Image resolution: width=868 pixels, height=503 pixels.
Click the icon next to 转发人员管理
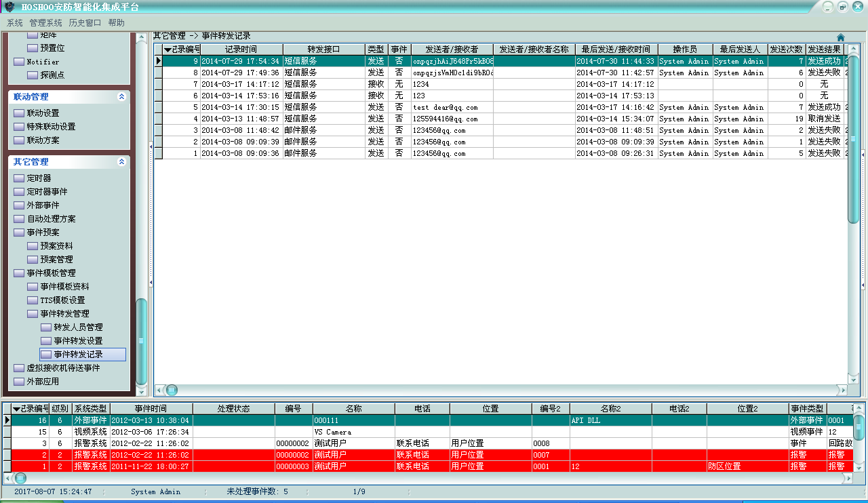[x=46, y=327]
